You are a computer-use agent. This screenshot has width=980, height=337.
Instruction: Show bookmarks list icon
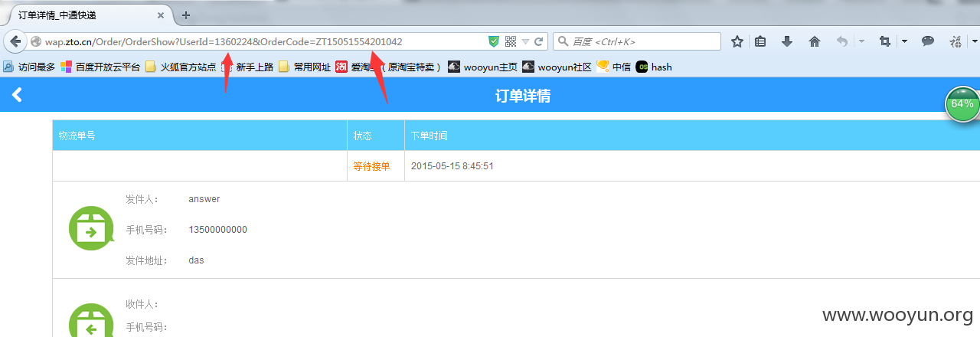(x=760, y=41)
